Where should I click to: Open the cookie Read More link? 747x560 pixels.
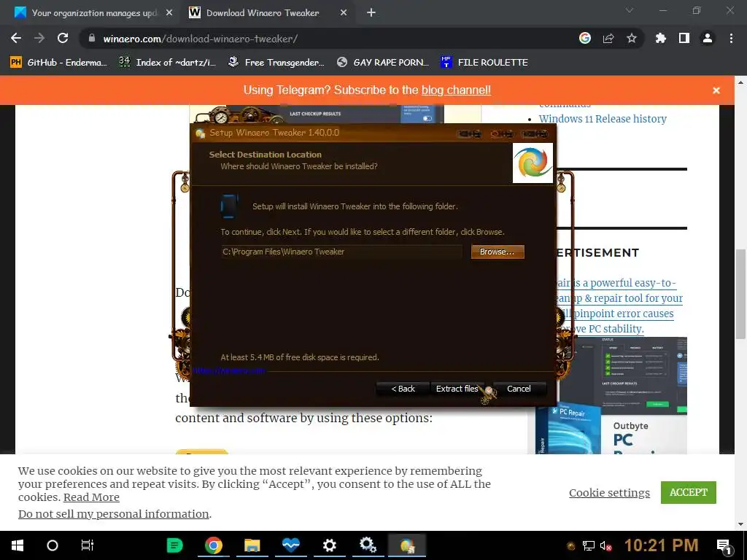point(91,497)
